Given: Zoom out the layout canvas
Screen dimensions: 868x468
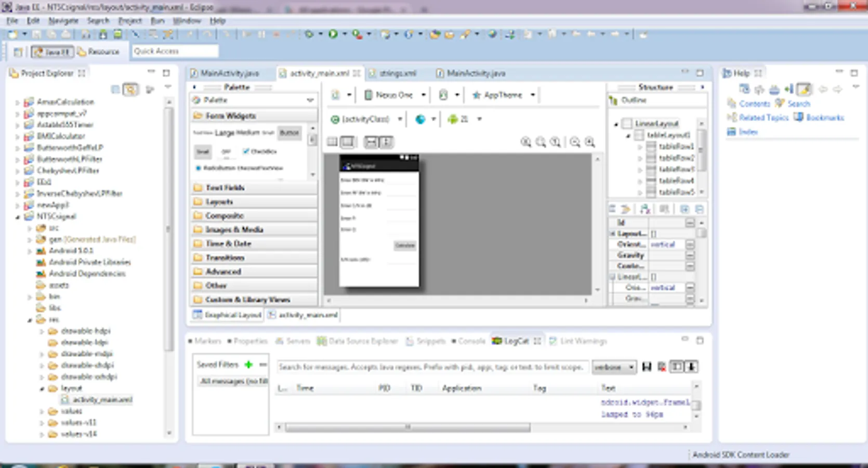Looking at the screenshot, I should pos(575,142).
